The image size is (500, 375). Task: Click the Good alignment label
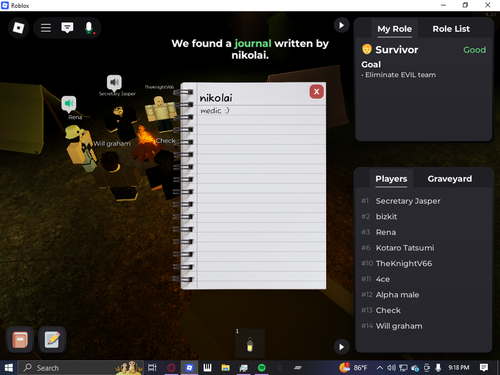click(474, 50)
